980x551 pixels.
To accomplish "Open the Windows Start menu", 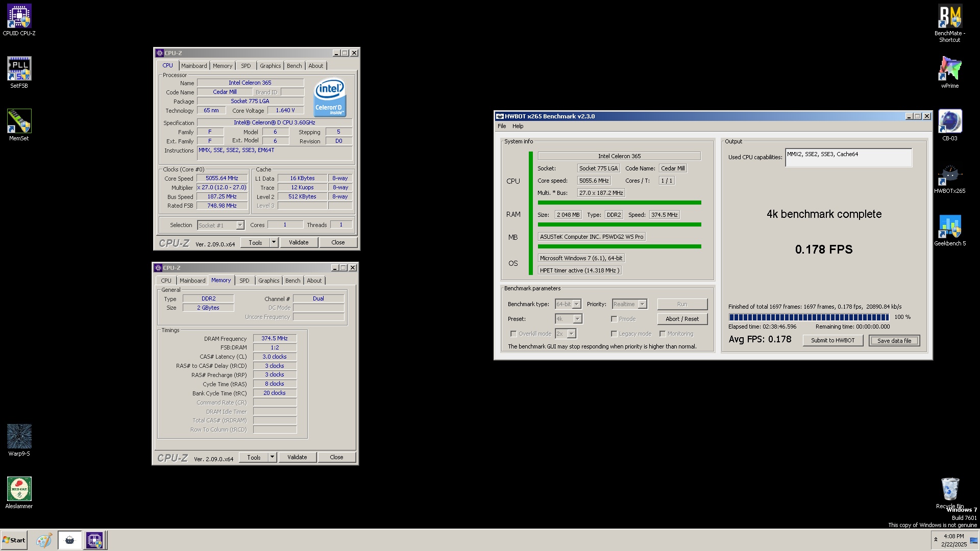I will tap(14, 540).
